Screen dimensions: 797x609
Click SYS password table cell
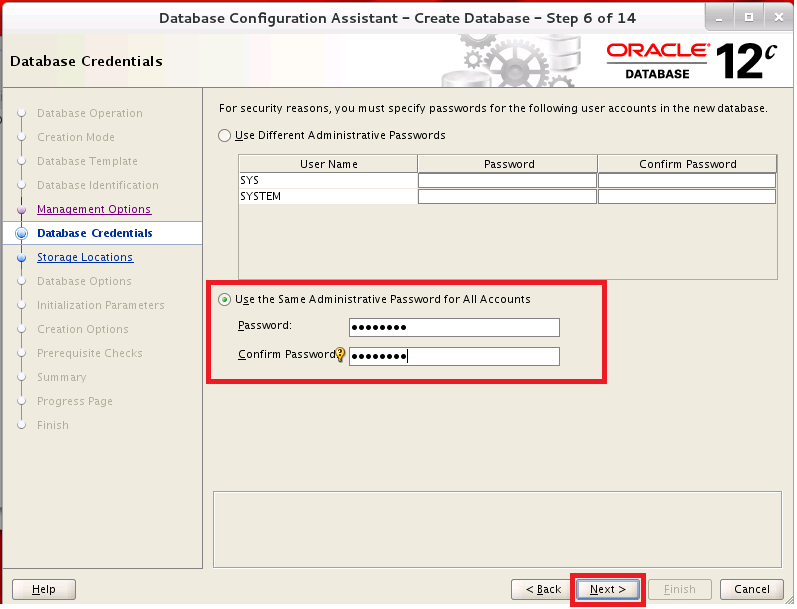click(507, 181)
